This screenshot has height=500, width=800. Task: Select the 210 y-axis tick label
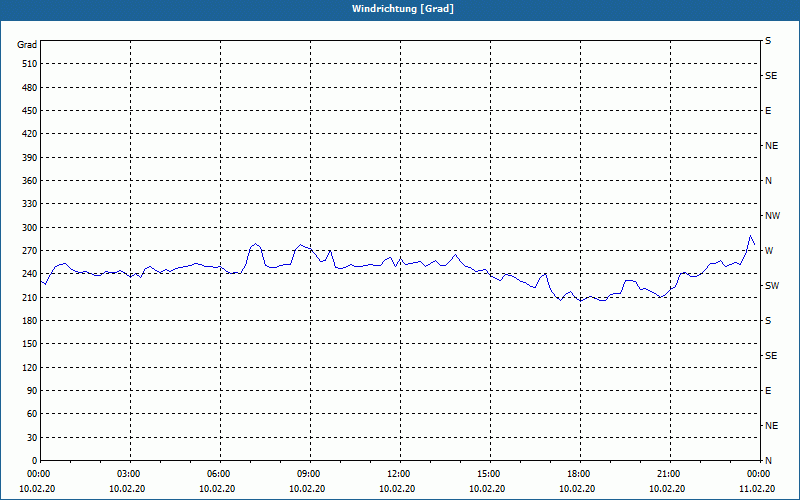29,297
